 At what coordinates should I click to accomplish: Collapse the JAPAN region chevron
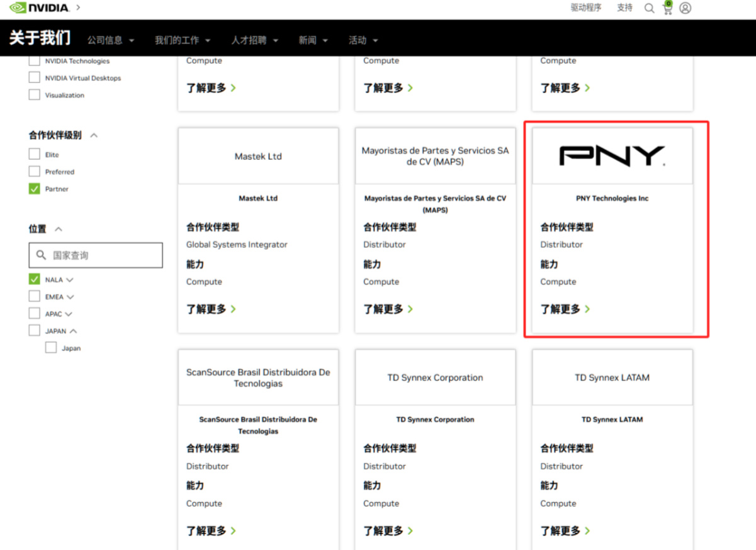point(73,330)
